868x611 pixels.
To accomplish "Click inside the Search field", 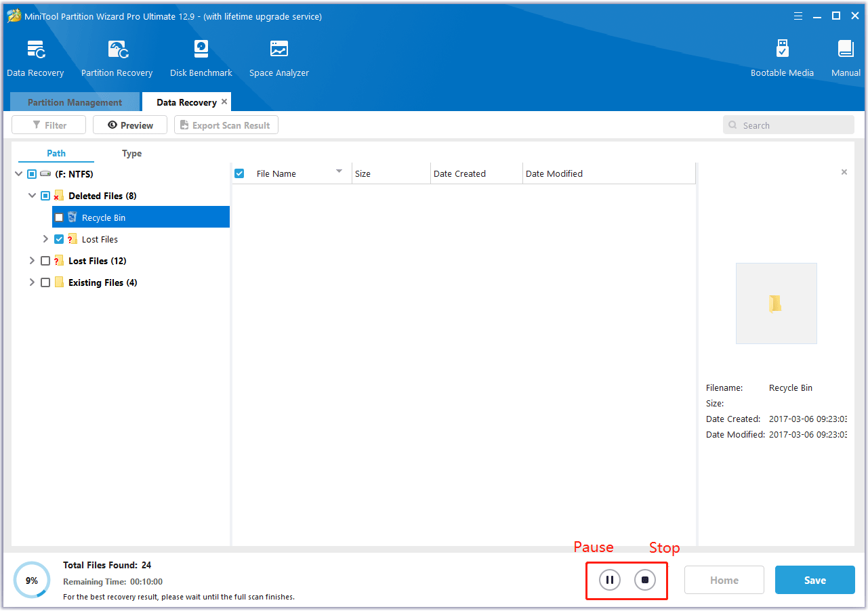I will click(x=788, y=125).
